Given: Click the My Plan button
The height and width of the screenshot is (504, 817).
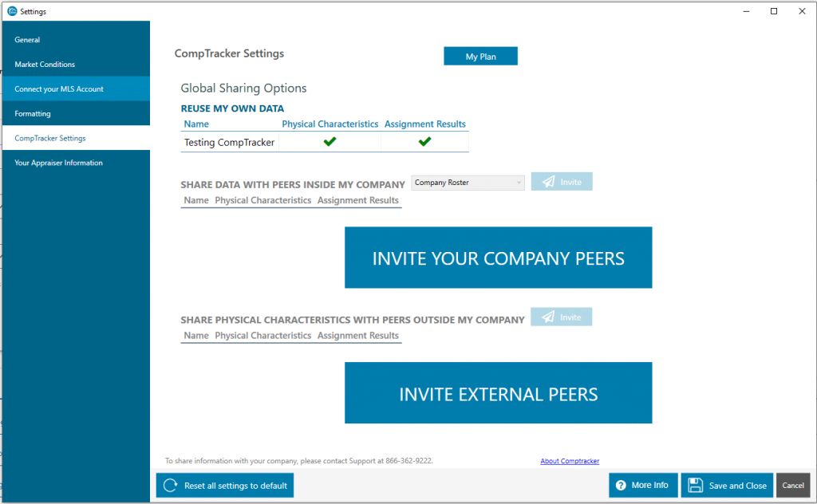Looking at the screenshot, I should [480, 57].
